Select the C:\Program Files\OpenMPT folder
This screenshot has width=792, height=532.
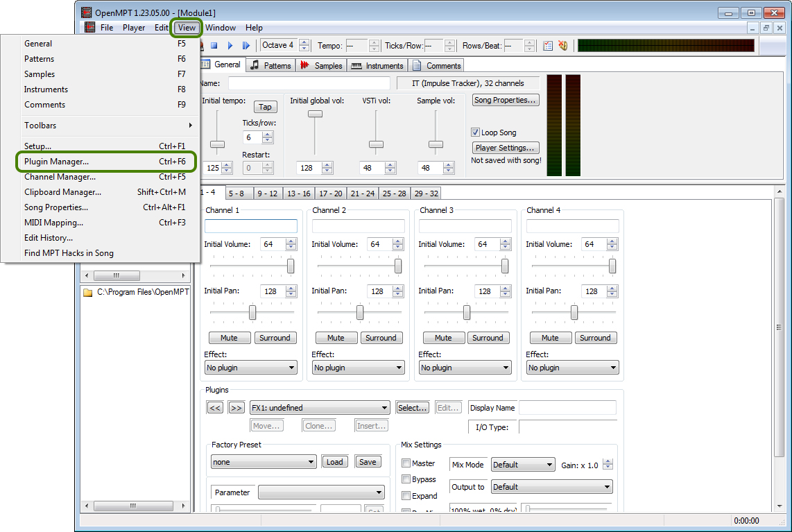pos(137,292)
